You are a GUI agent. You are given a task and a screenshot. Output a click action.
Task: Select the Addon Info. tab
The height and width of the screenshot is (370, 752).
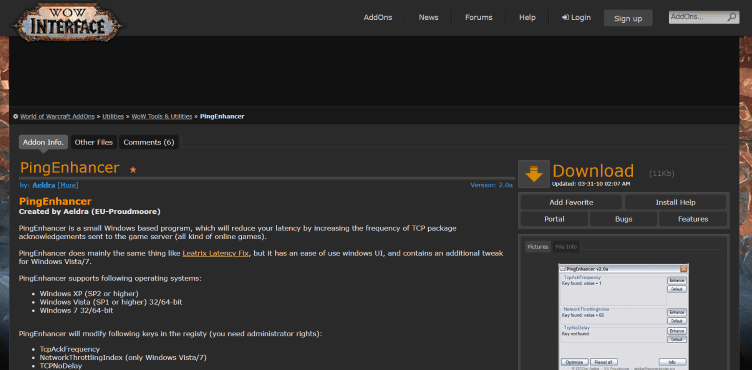(x=43, y=142)
